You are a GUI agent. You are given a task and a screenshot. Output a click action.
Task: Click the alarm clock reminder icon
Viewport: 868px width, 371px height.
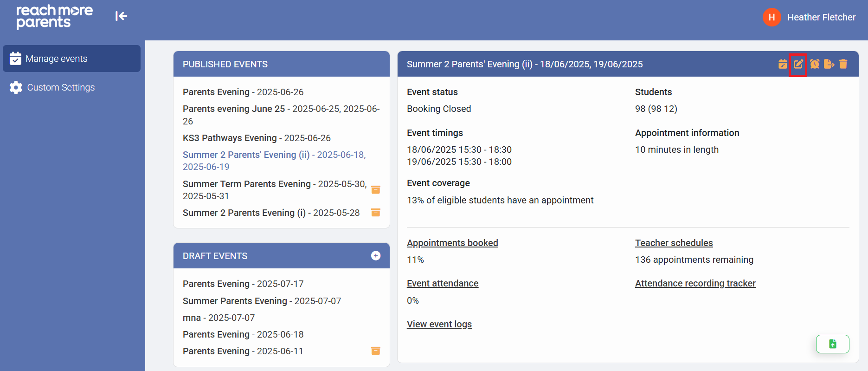pos(814,64)
